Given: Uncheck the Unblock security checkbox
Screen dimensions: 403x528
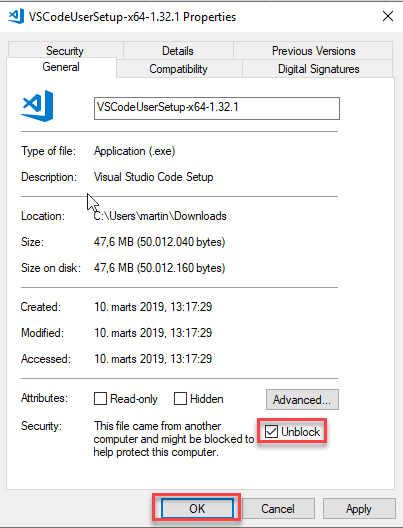Looking at the screenshot, I should (x=271, y=431).
